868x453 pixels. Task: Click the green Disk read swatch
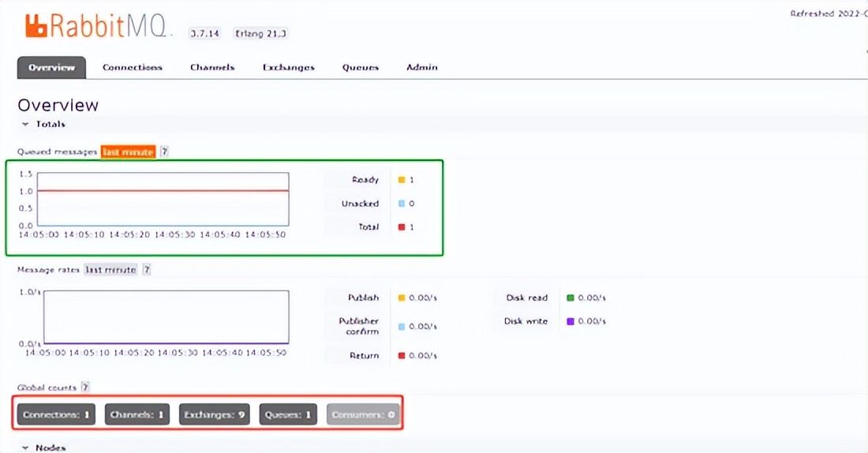[571, 298]
